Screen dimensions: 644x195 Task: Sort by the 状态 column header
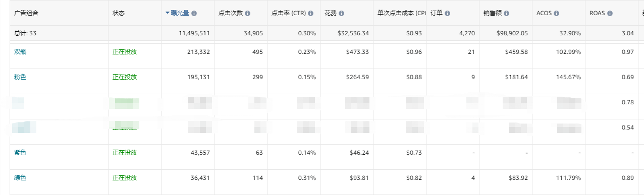(x=119, y=13)
